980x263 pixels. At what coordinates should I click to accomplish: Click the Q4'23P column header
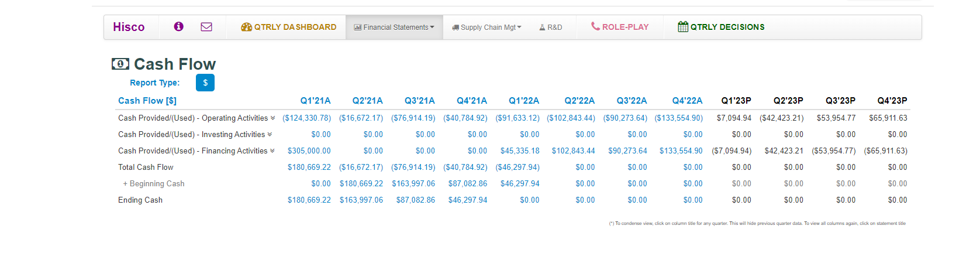[892, 101]
